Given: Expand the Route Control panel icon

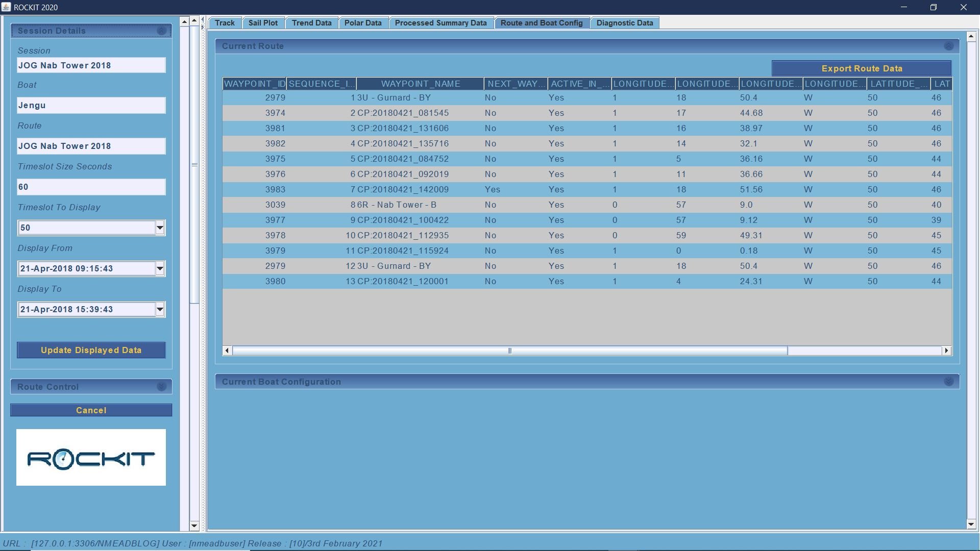Looking at the screenshot, I should pyautogui.click(x=161, y=387).
